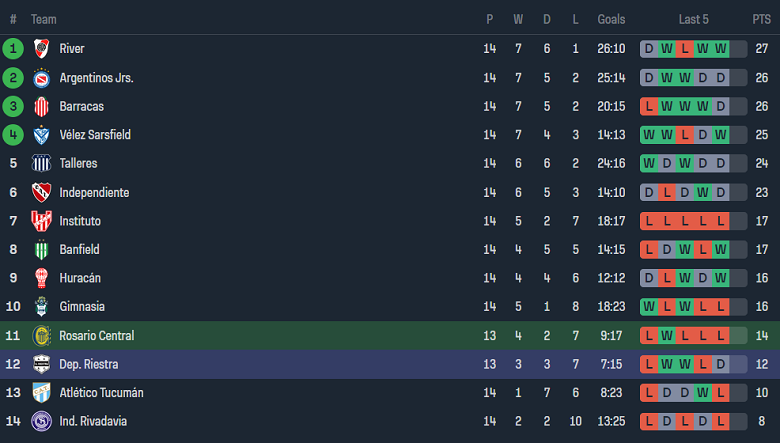Sort table by PTS column header
This screenshot has width=780, height=443.
click(761, 19)
